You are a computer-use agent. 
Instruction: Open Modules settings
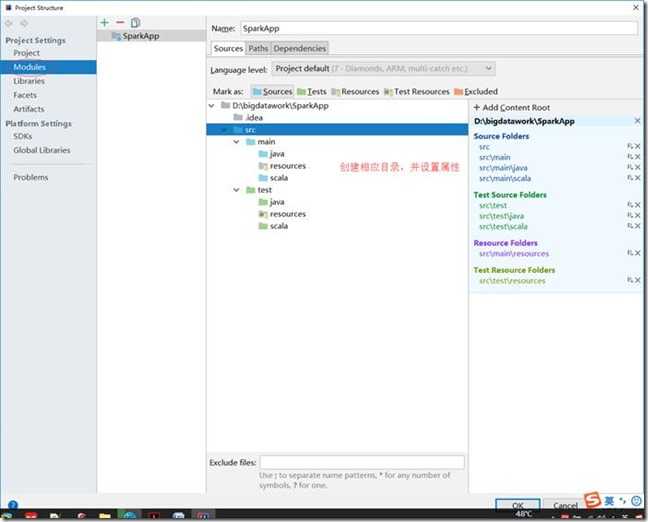click(x=48, y=67)
